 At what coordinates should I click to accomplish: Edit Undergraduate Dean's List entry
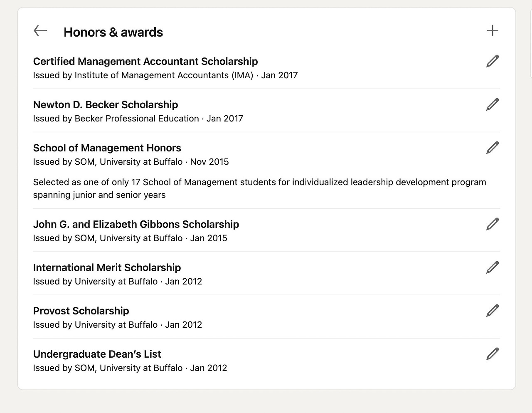tap(492, 354)
